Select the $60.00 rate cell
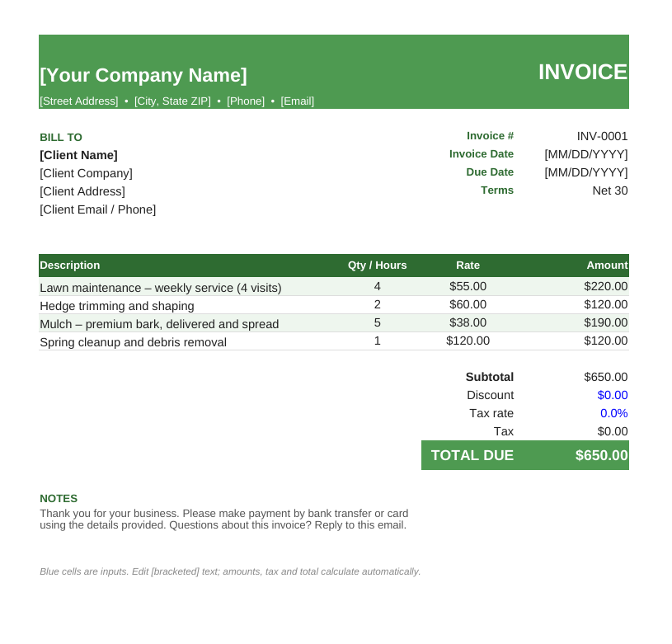The height and width of the screenshot is (644, 672). coord(468,304)
